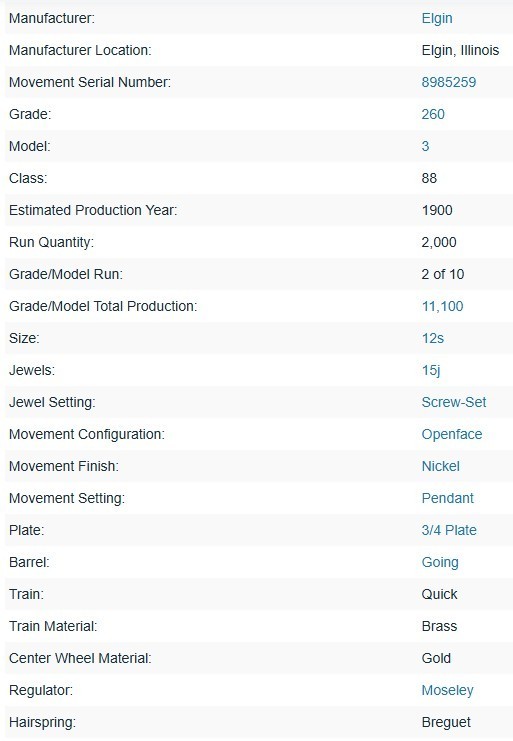
Task: Open the Pendant setting link
Action: pos(448,498)
